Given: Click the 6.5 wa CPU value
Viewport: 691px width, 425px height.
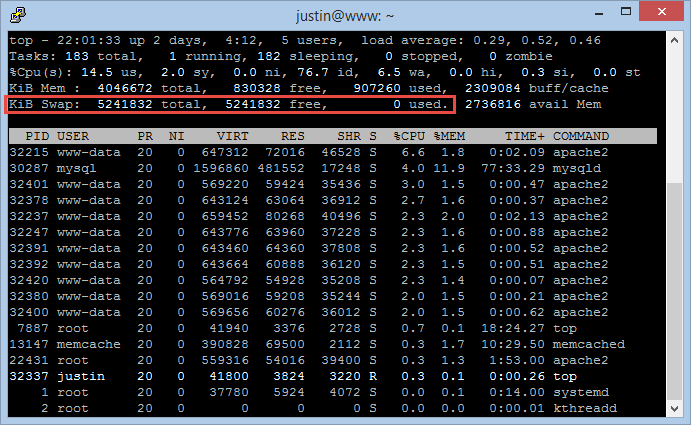Looking at the screenshot, I should coord(389,72).
